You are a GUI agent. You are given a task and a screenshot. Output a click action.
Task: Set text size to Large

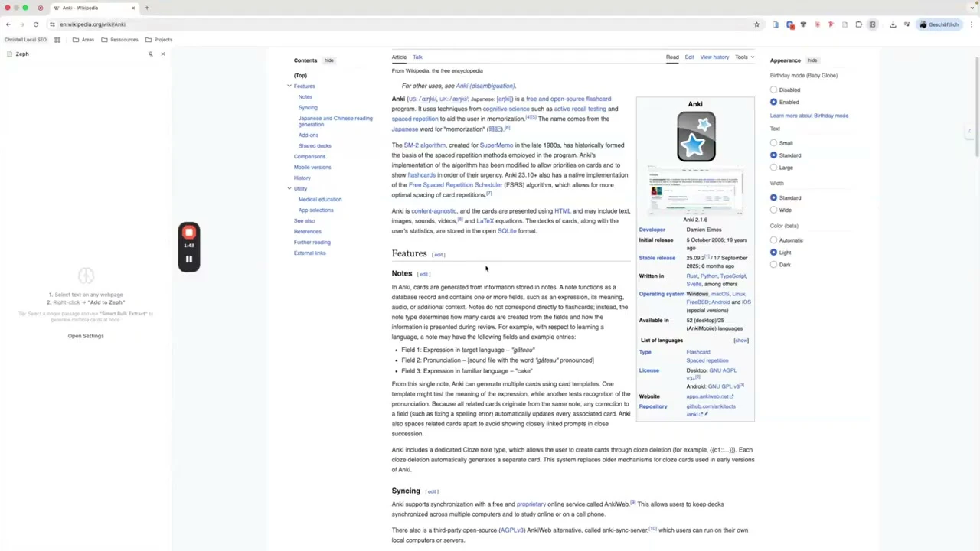[773, 168]
